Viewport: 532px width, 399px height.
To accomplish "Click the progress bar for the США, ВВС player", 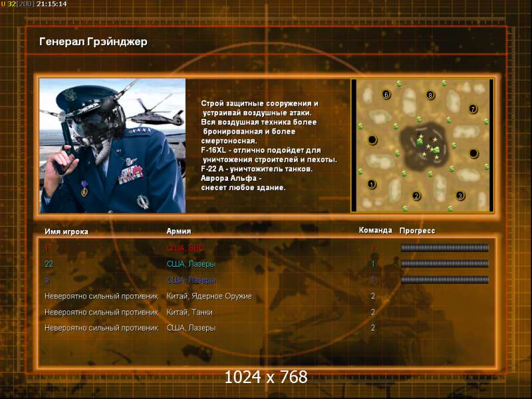I will [x=444, y=248].
